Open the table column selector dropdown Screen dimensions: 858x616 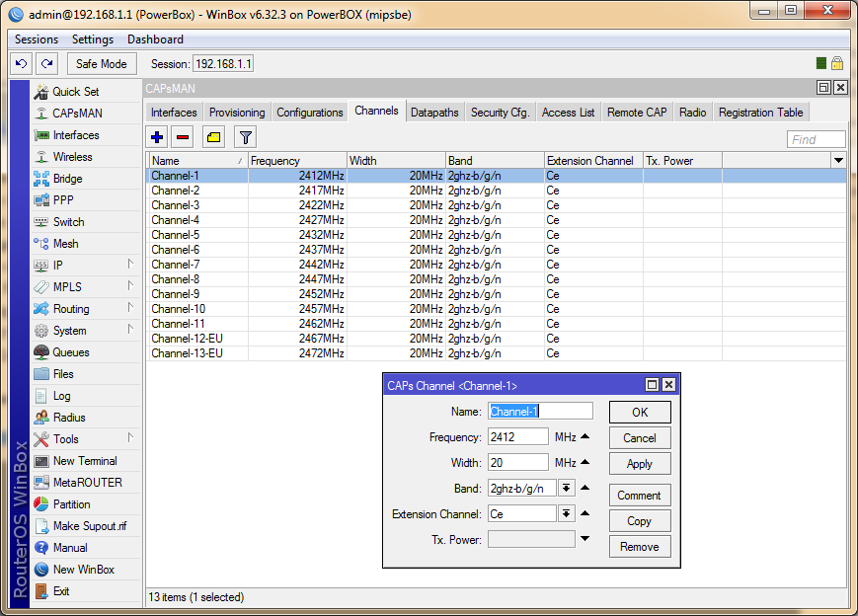click(838, 160)
